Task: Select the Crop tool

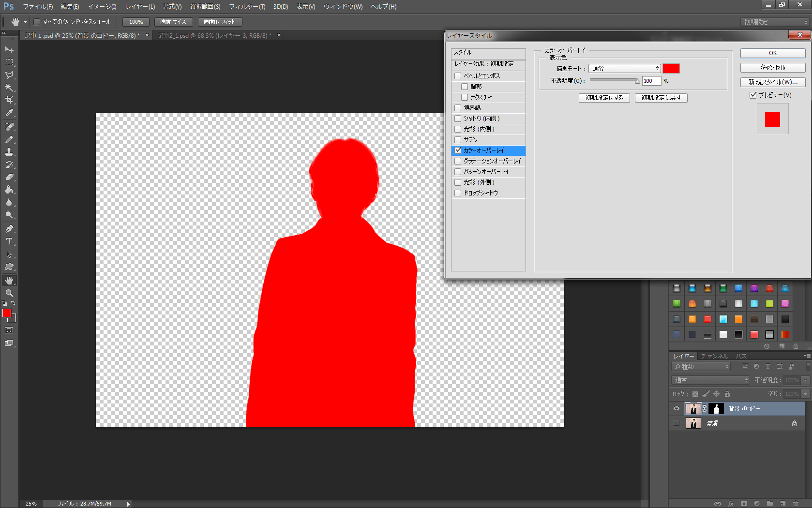Action: pyautogui.click(x=9, y=100)
